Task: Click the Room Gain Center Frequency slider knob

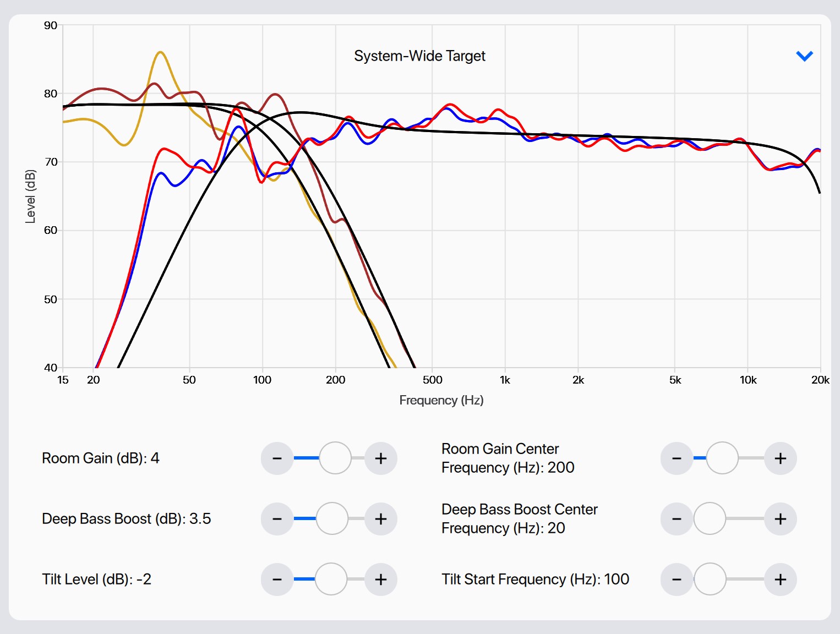Action: 722,458
